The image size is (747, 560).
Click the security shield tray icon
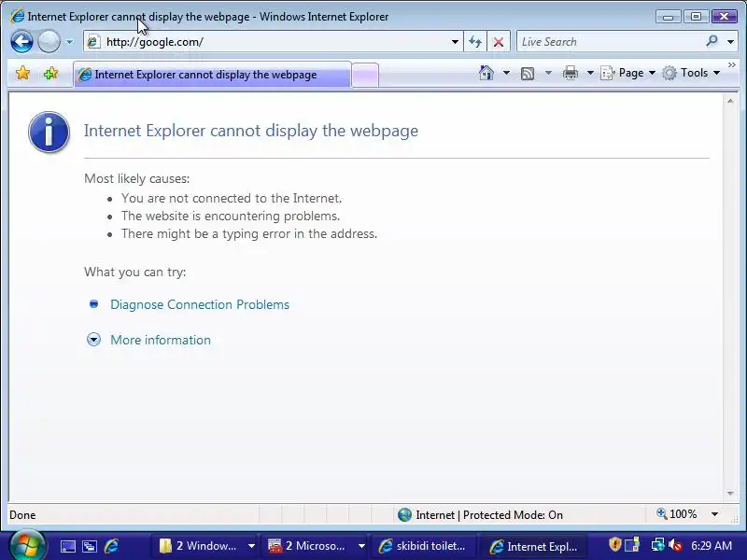[x=614, y=544]
